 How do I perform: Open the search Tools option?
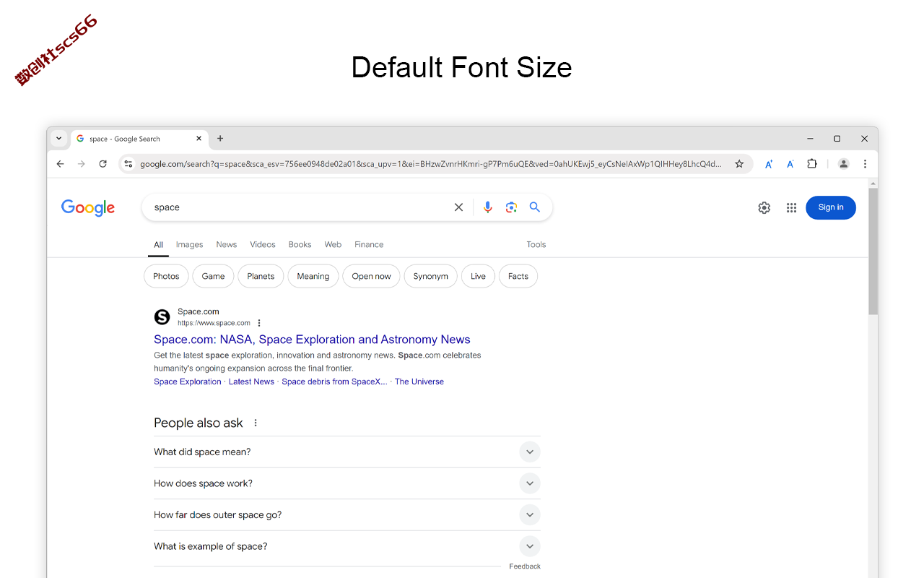(536, 245)
